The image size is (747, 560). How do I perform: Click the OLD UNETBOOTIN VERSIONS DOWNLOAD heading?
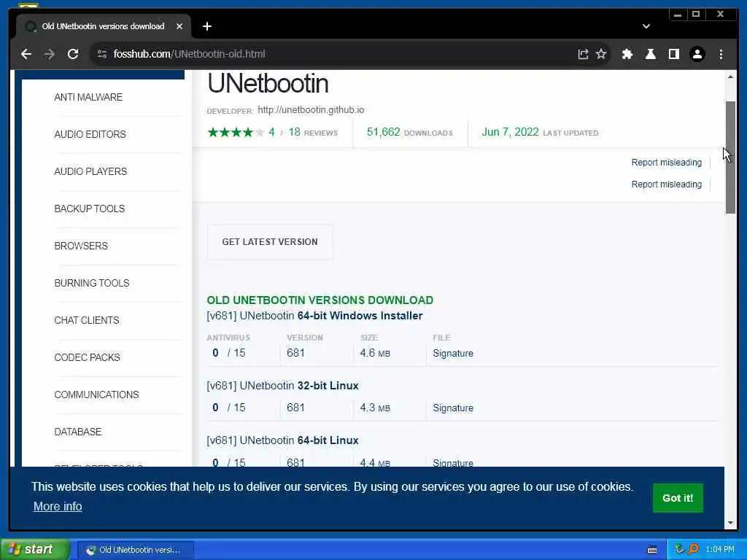tap(320, 300)
